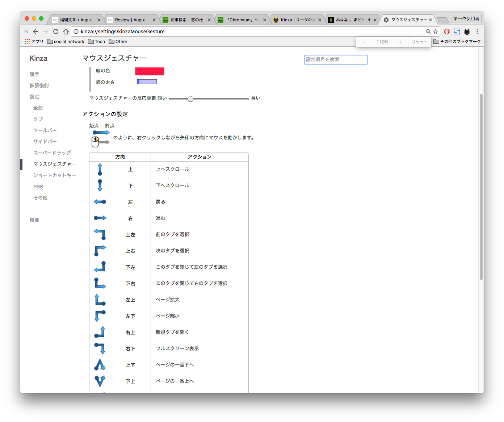Click the zoom リセット button

point(419,42)
